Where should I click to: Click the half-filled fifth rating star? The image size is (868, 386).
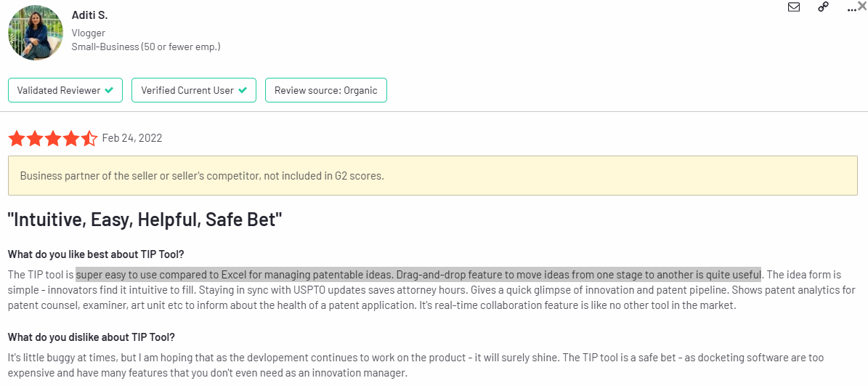click(89, 138)
